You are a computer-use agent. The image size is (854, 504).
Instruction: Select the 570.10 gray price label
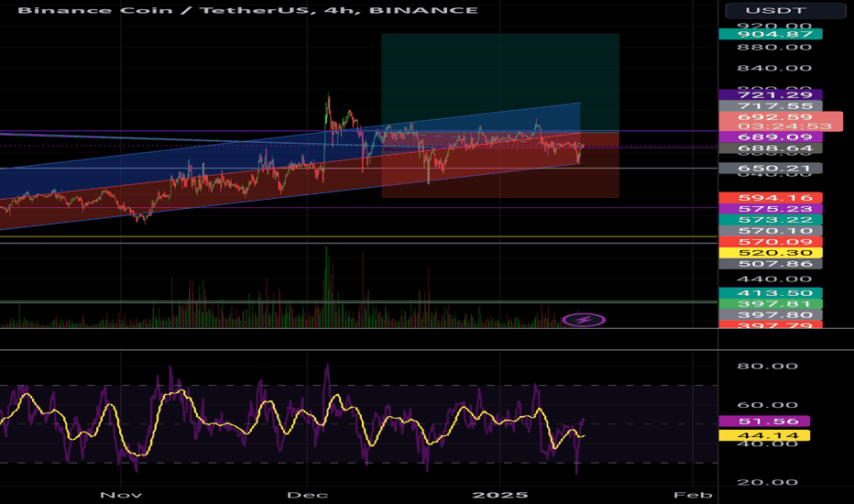[771, 231]
